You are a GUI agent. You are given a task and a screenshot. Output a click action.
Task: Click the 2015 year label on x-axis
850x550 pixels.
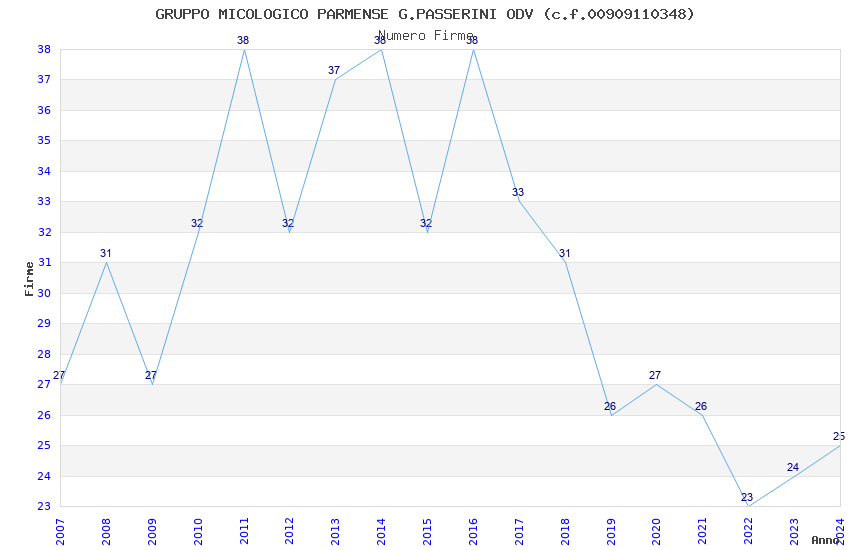(x=427, y=531)
